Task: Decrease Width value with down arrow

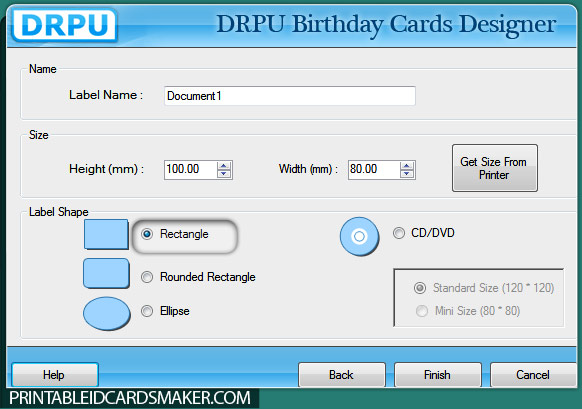Action: (407, 174)
